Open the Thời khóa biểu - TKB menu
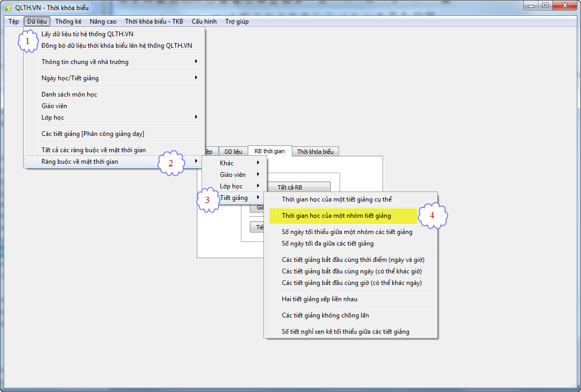Image resolution: width=581 pixels, height=392 pixels. 154,22
